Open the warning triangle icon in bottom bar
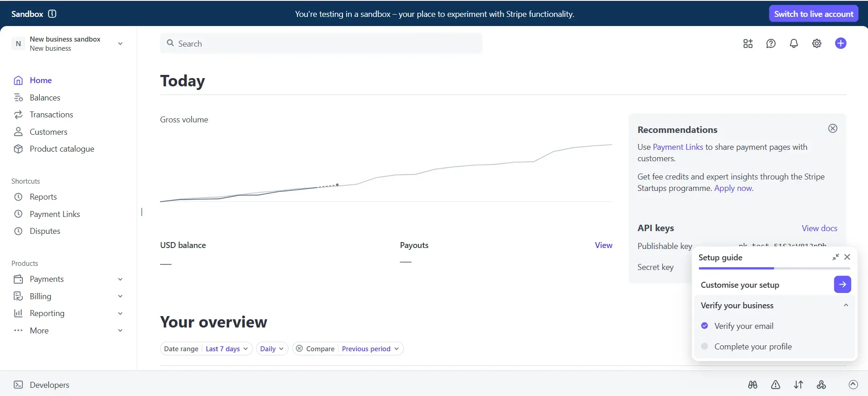 (775, 385)
